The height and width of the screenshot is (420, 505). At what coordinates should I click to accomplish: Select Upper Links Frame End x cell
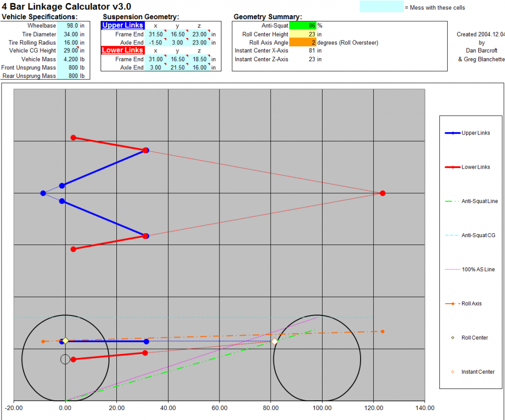tap(156, 34)
